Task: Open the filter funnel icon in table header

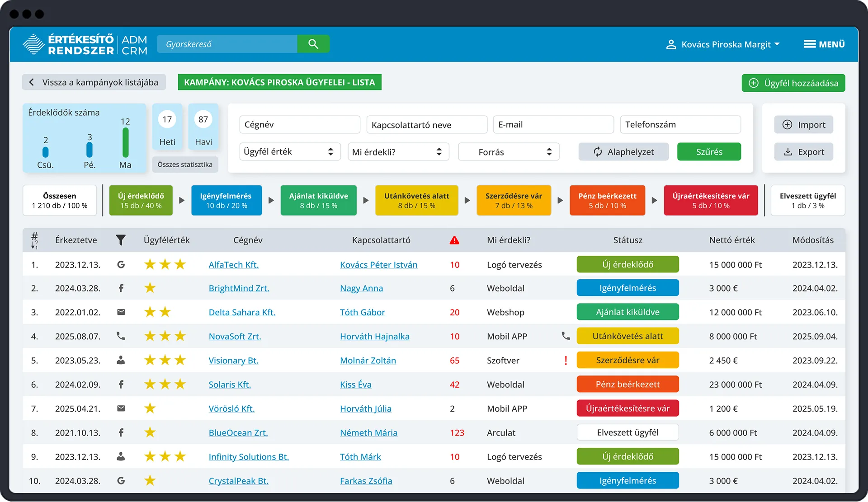Action: point(121,240)
